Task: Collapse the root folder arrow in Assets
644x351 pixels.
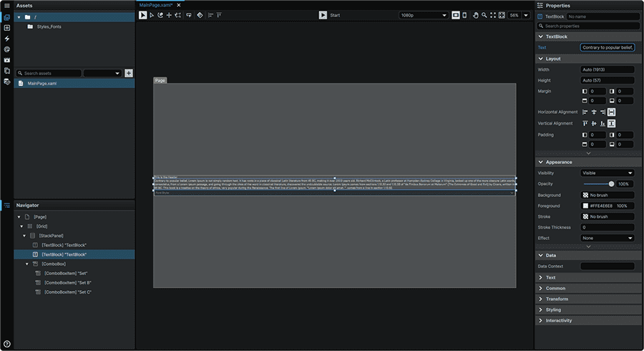Action: click(x=19, y=17)
